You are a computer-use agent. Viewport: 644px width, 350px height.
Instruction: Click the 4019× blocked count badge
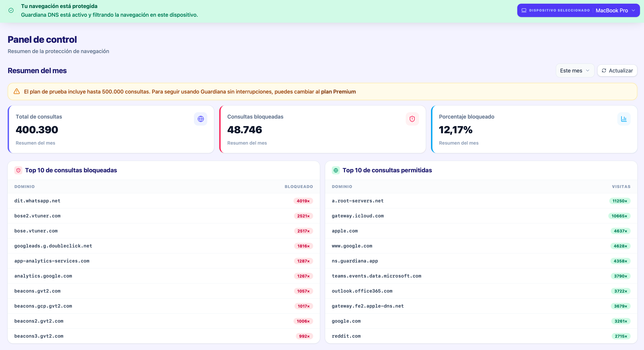[x=303, y=201]
